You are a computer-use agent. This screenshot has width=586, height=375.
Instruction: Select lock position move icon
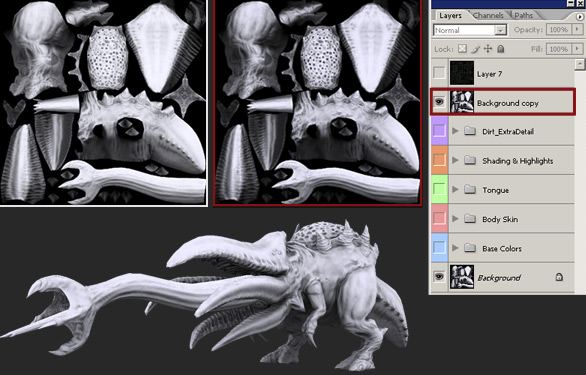488,49
